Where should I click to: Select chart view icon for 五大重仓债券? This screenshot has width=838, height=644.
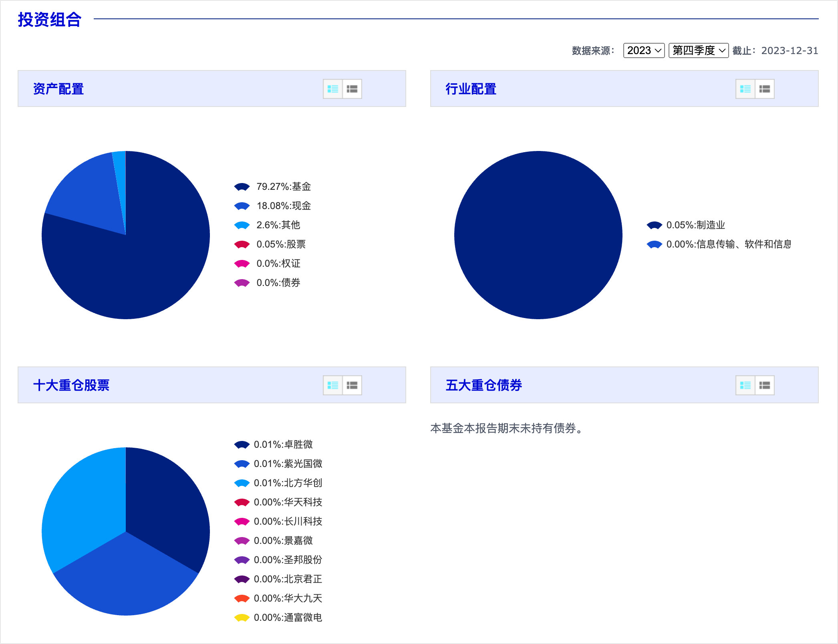tap(745, 385)
